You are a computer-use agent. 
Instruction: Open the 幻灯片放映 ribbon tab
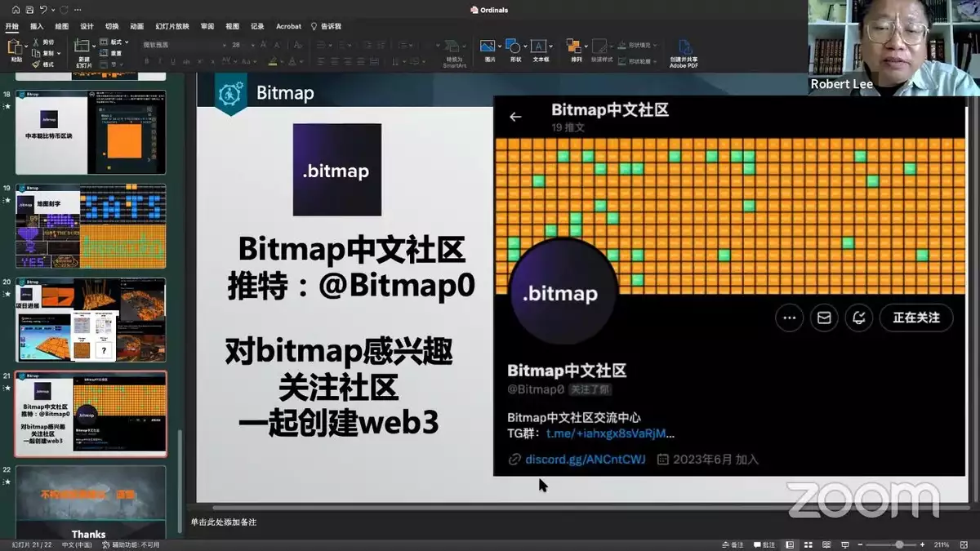click(x=172, y=26)
